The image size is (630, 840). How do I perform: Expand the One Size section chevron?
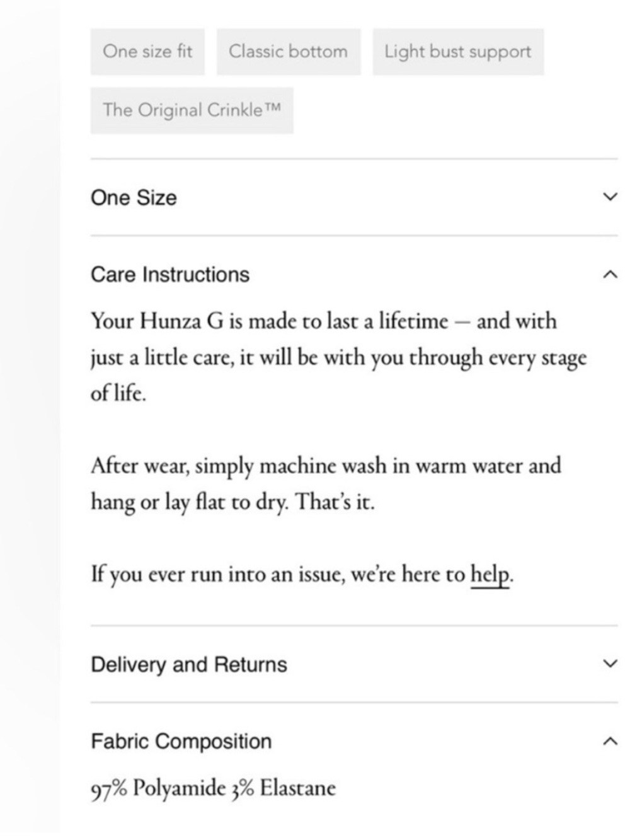coord(609,198)
